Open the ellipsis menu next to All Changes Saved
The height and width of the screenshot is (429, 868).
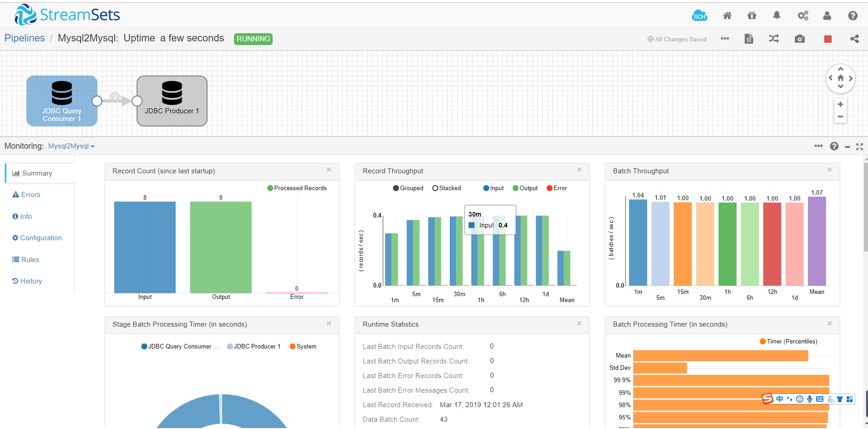725,39
